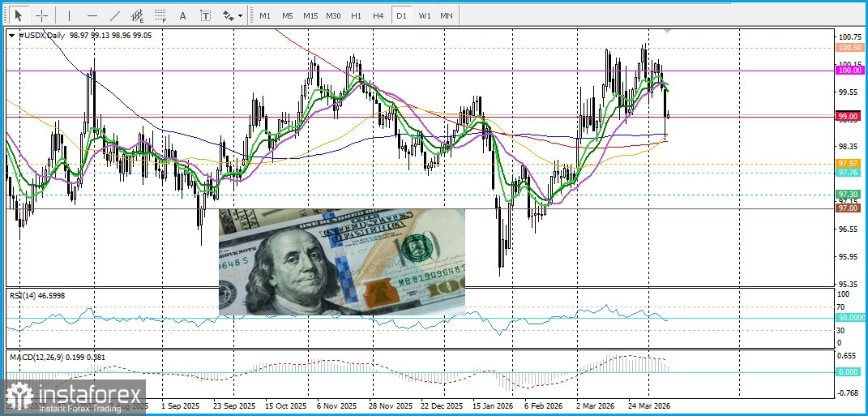This screenshot has height=416, width=868.
Task: Click the 95.35 price scale value
Action: tap(849, 283)
